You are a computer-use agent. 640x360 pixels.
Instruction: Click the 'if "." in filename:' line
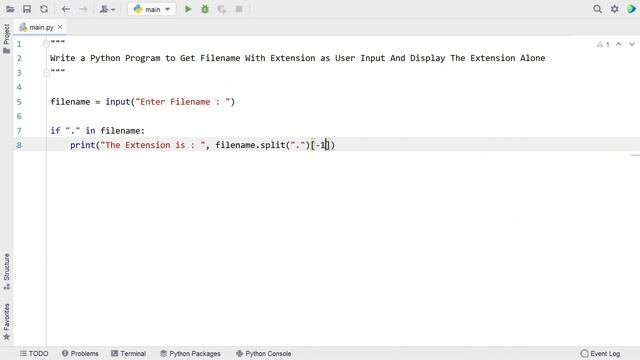coord(98,131)
